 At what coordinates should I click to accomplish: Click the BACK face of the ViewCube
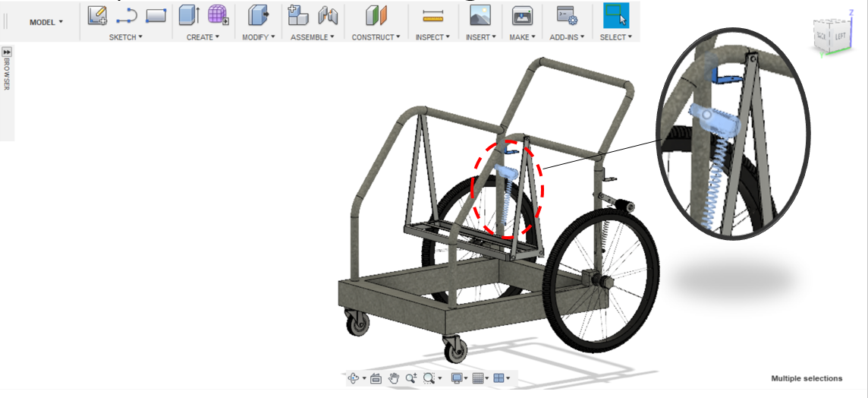tap(822, 36)
